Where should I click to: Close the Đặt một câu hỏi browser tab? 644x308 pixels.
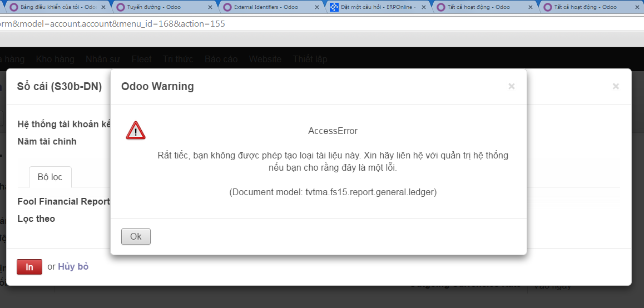coord(423,7)
